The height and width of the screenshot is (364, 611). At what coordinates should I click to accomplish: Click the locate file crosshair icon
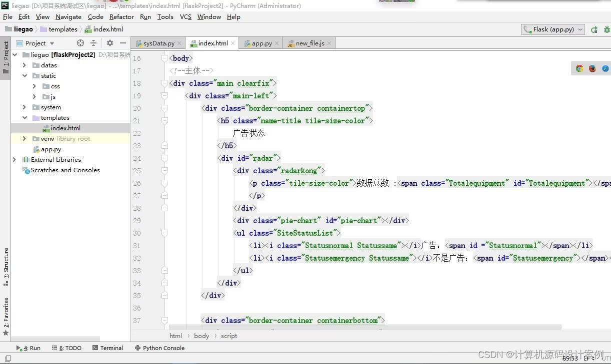80,43
